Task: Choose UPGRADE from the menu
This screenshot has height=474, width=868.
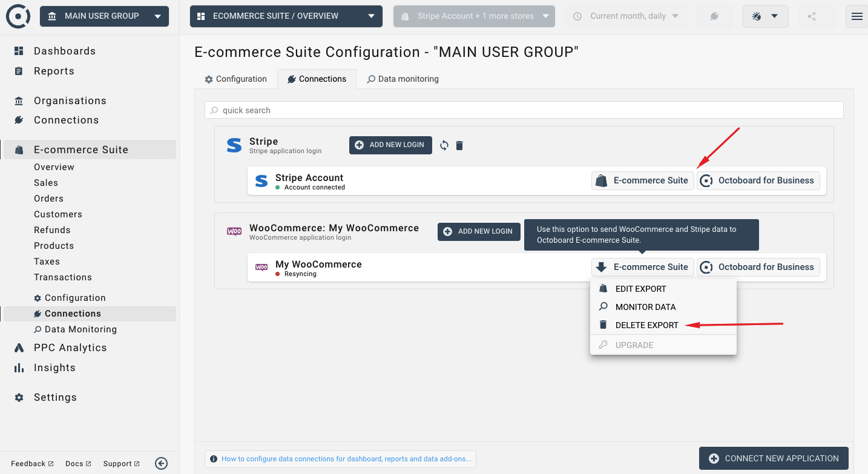Action: (663, 345)
